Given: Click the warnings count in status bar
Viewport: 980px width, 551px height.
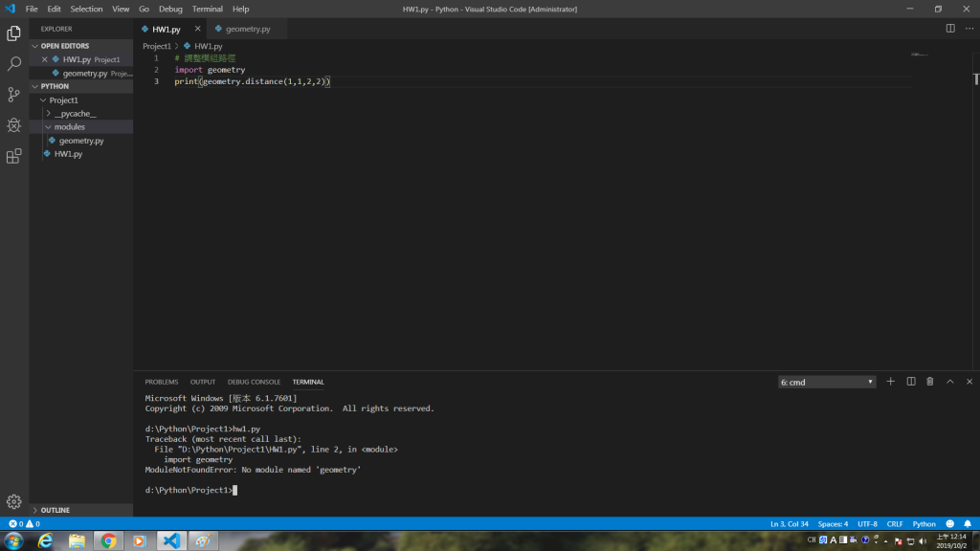Looking at the screenshot, I should (33, 524).
